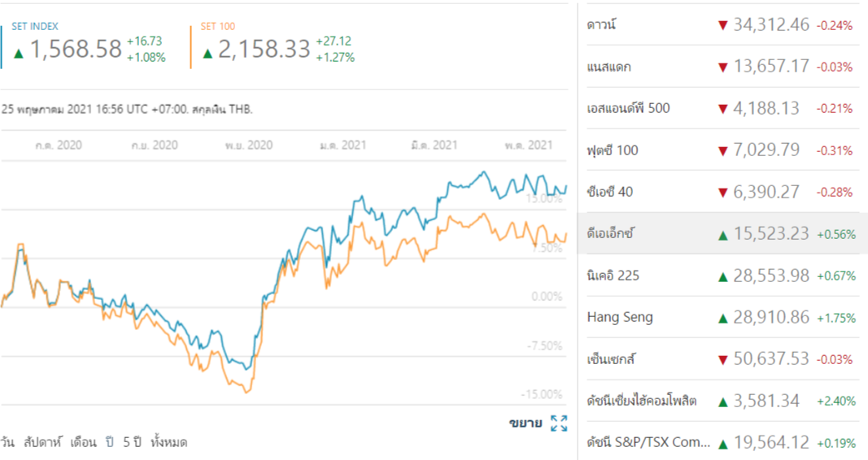
Task: Click the green up arrow beside SET 100
Action: pos(207,53)
